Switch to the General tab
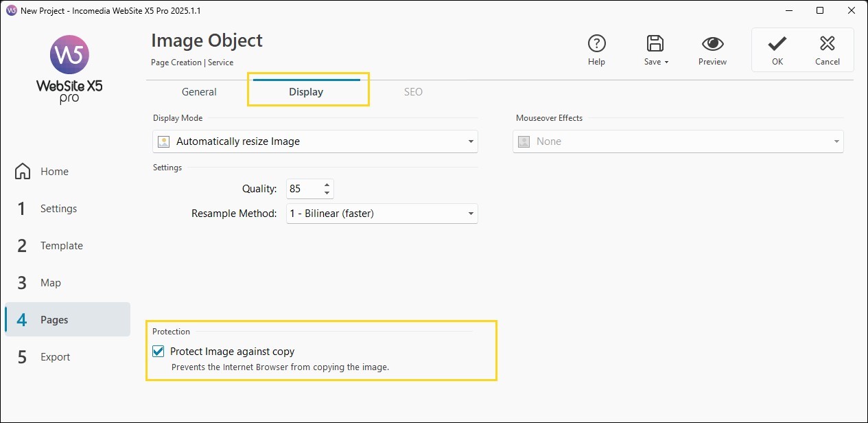 click(199, 92)
